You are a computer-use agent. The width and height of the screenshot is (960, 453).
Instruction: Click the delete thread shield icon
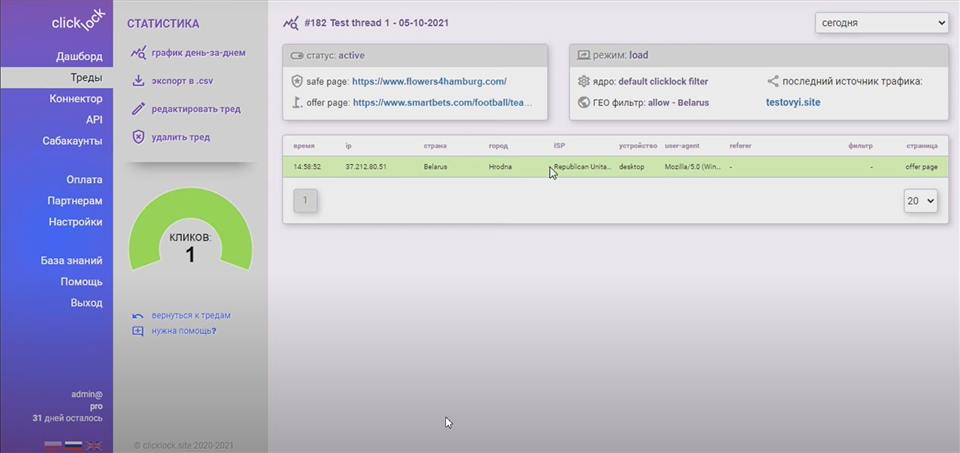[x=138, y=137]
